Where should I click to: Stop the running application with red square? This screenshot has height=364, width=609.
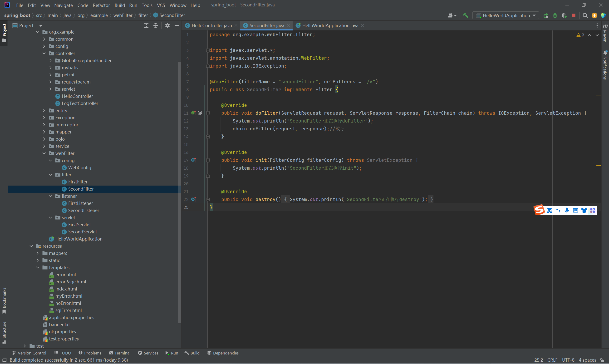(574, 15)
